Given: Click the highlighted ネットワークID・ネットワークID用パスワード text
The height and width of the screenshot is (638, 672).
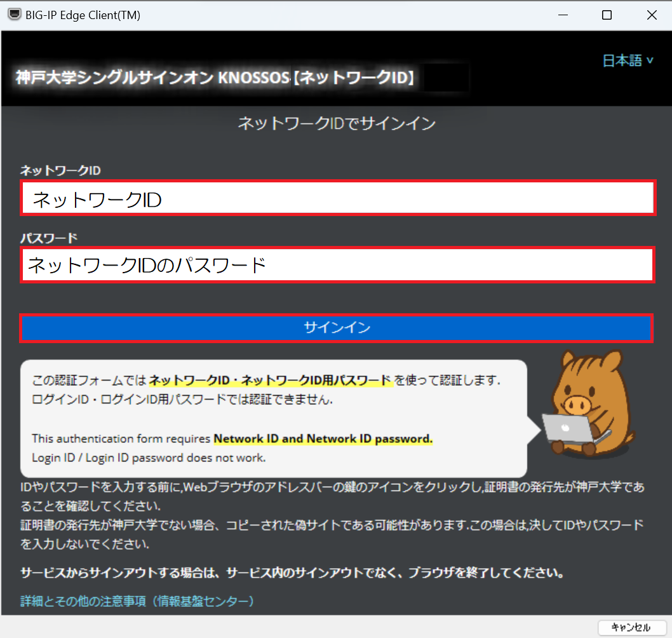Looking at the screenshot, I should tap(271, 380).
